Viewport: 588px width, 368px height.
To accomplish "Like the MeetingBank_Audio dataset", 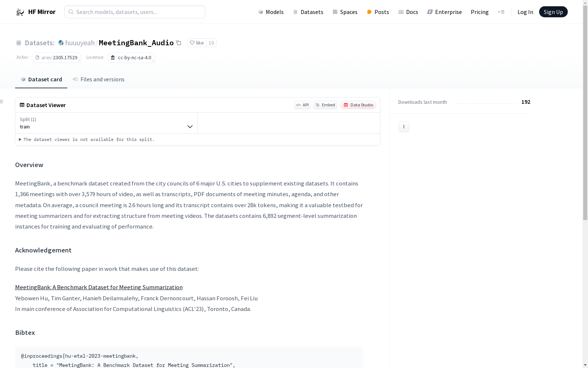I will tap(197, 43).
